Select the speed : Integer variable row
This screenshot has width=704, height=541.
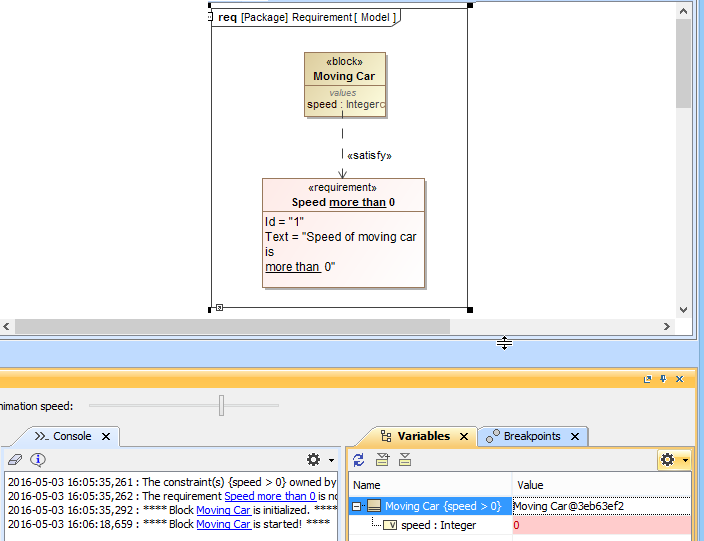point(437,525)
